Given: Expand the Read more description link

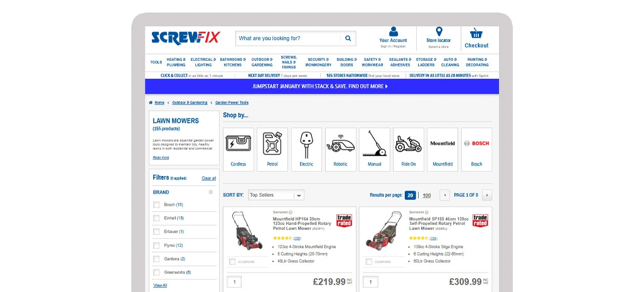Looking at the screenshot, I should click(x=161, y=157).
